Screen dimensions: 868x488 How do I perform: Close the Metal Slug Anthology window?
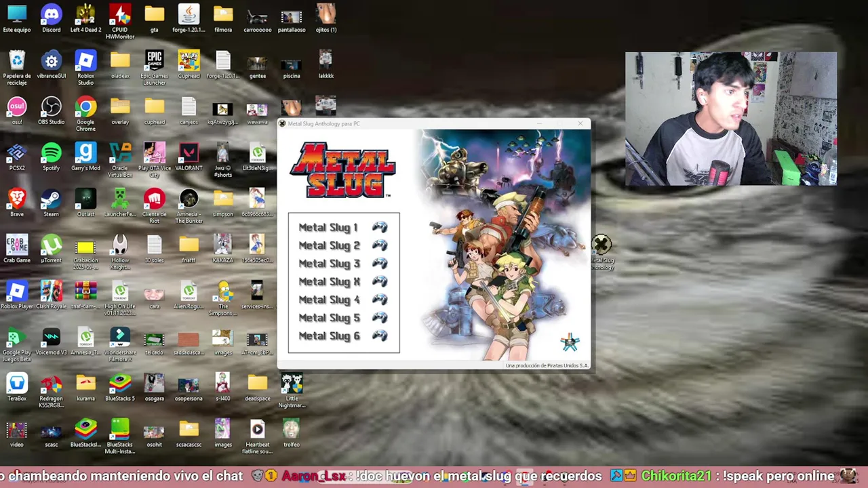(x=580, y=123)
